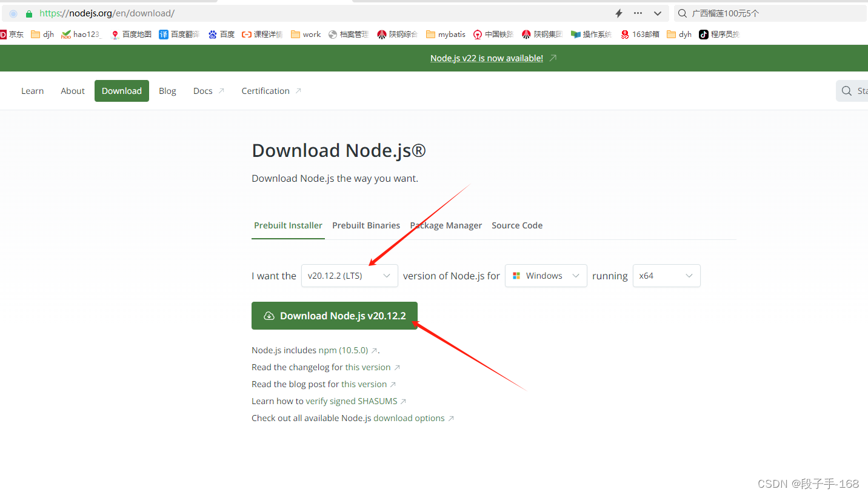
Task: Expand the v20.12.2 (LTS) version dropdown
Action: 350,276
